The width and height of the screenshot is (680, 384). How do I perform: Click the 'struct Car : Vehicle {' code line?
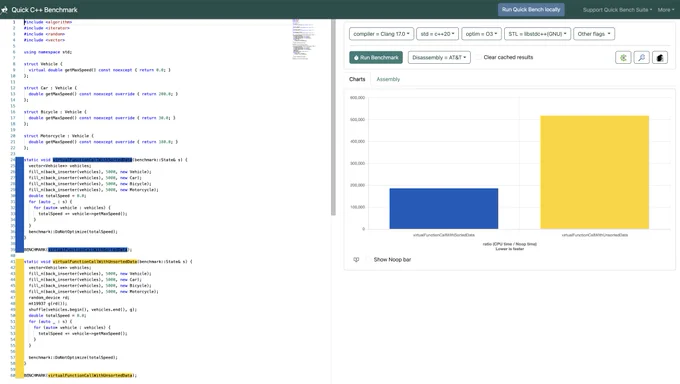[50, 88]
